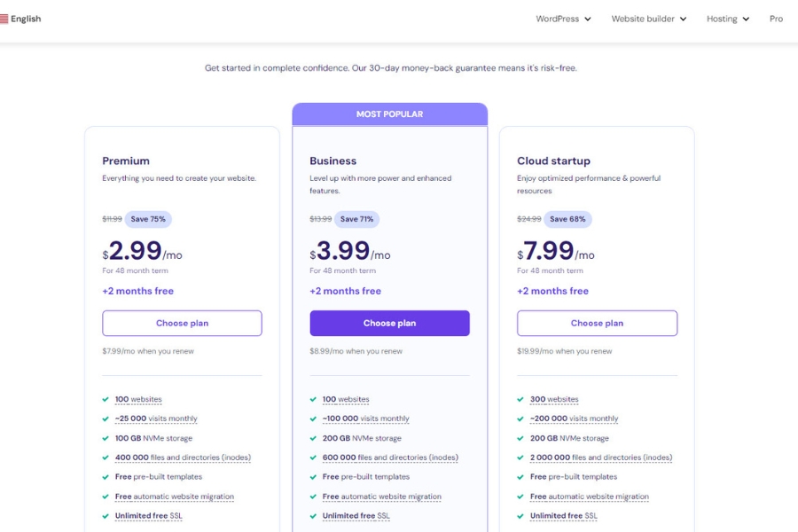Click the Save 75% badge on Premium
The image size is (798, 532).
[x=148, y=219]
